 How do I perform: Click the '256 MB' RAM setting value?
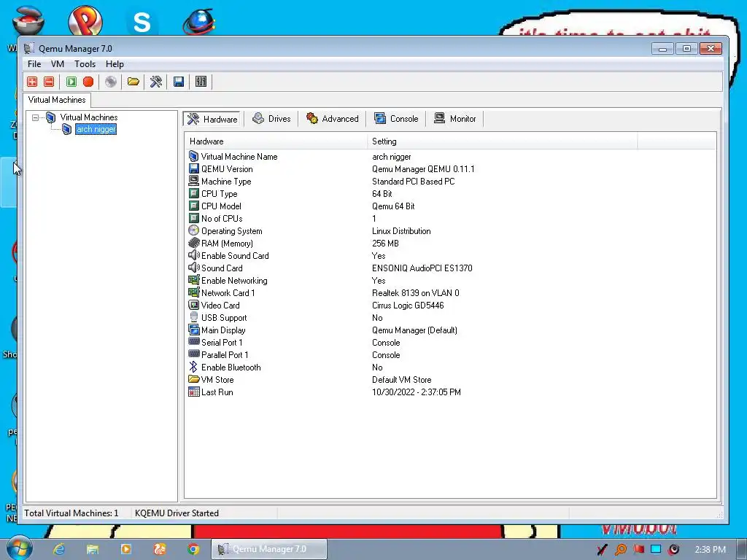tap(385, 244)
